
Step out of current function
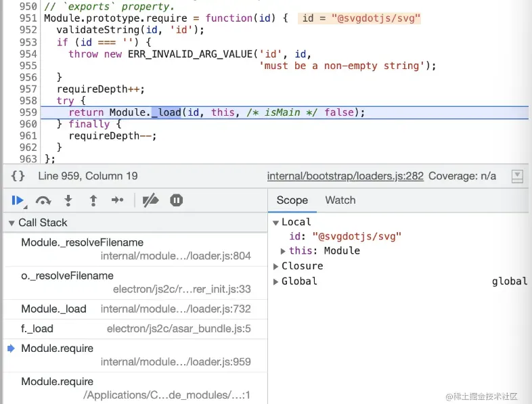click(93, 200)
